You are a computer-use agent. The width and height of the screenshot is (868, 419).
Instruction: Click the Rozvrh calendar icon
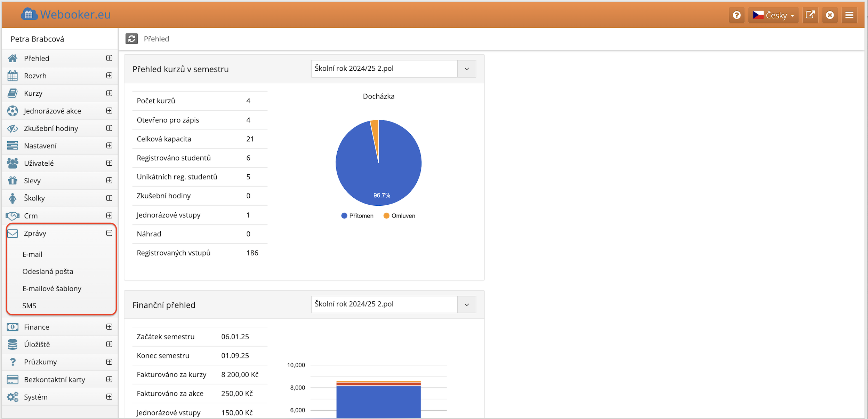point(13,76)
